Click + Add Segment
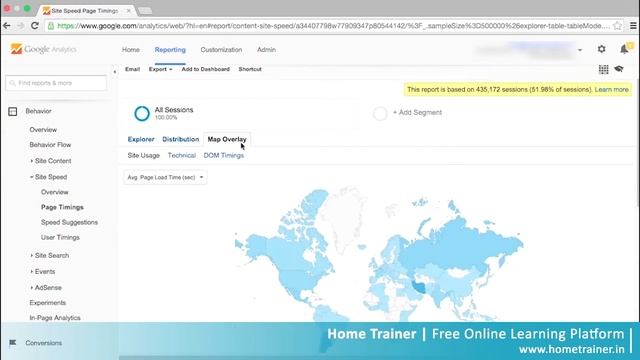The width and height of the screenshot is (640, 360). coord(417,113)
